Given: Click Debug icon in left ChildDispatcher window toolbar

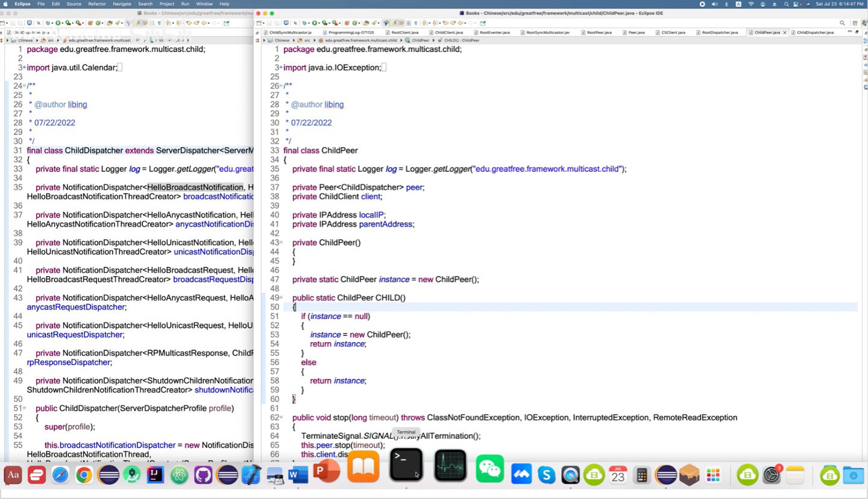Looking at the screenshot, I should [x=48, y=23].
